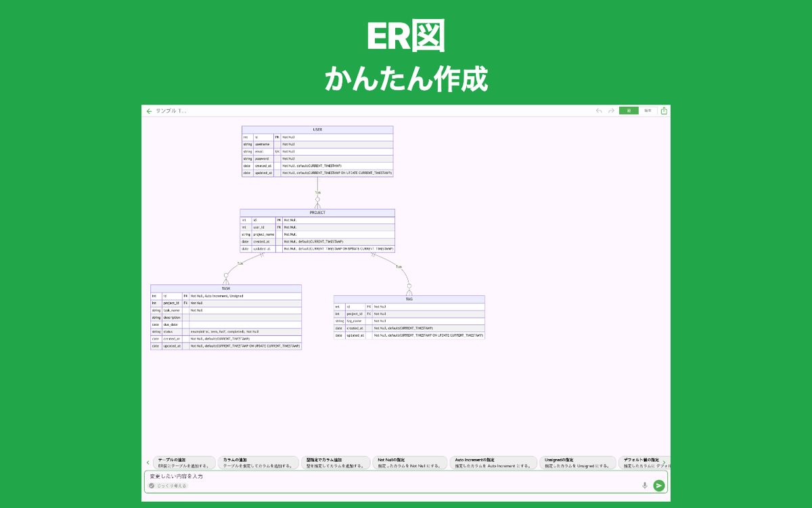Activate the microphone voice input
This screenshot has width=812, height=508.
coord(644,485)
